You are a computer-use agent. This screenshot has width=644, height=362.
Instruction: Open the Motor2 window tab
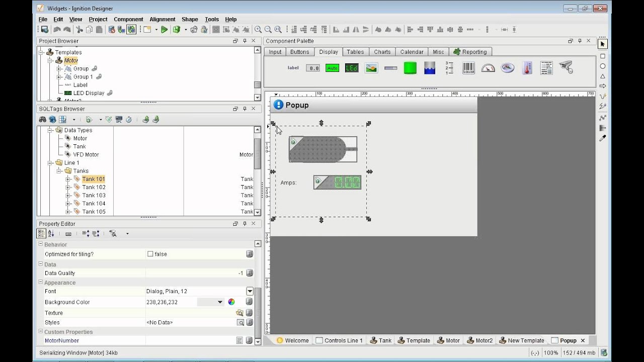coord(479,340)
